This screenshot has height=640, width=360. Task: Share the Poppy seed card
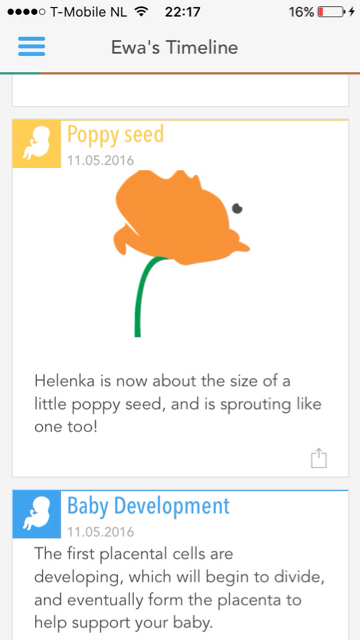pyautogui.click(x=319, y=458)
